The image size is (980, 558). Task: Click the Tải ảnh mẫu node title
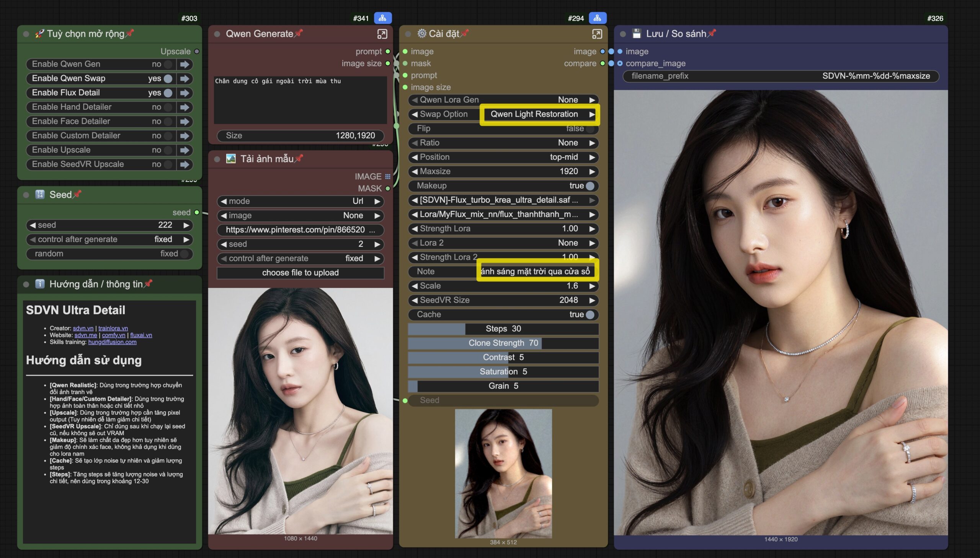(x=266, y=159)
